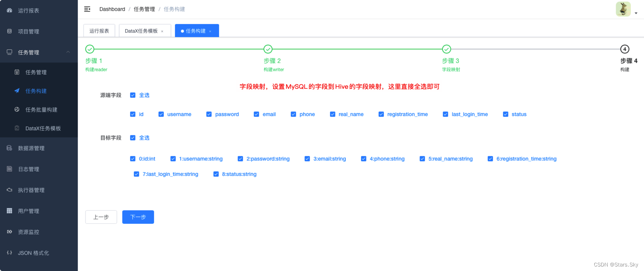Image resolution: width=644 pixels, height=271 pixels.
Task: Click the step 1 completed check icon
Action: tap(90, 49)
